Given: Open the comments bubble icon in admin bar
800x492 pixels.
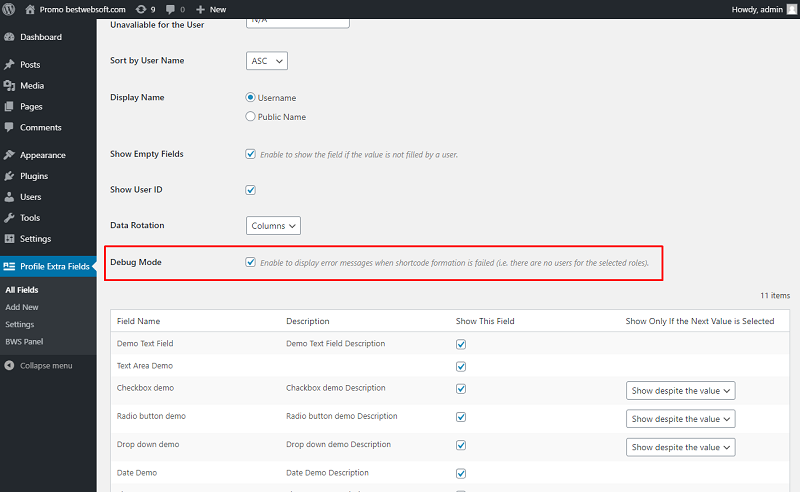Looking at the screenshot, I should point(170,9).
